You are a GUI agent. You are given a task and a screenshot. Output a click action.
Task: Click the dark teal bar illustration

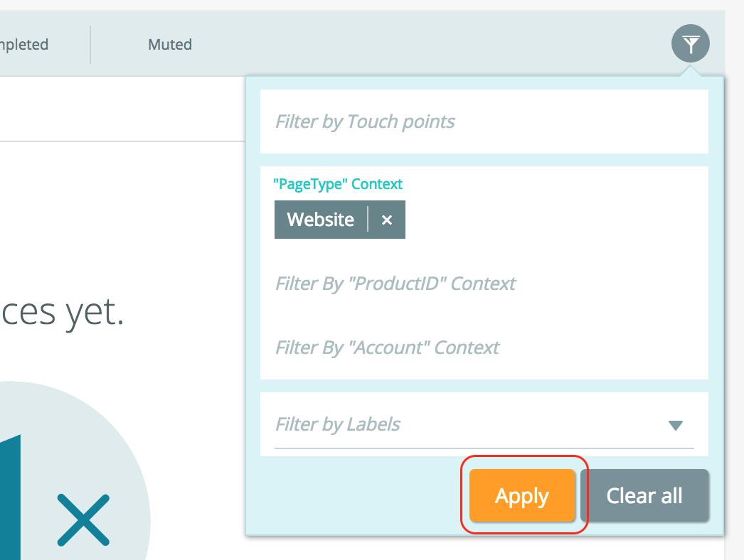(10, 497)
